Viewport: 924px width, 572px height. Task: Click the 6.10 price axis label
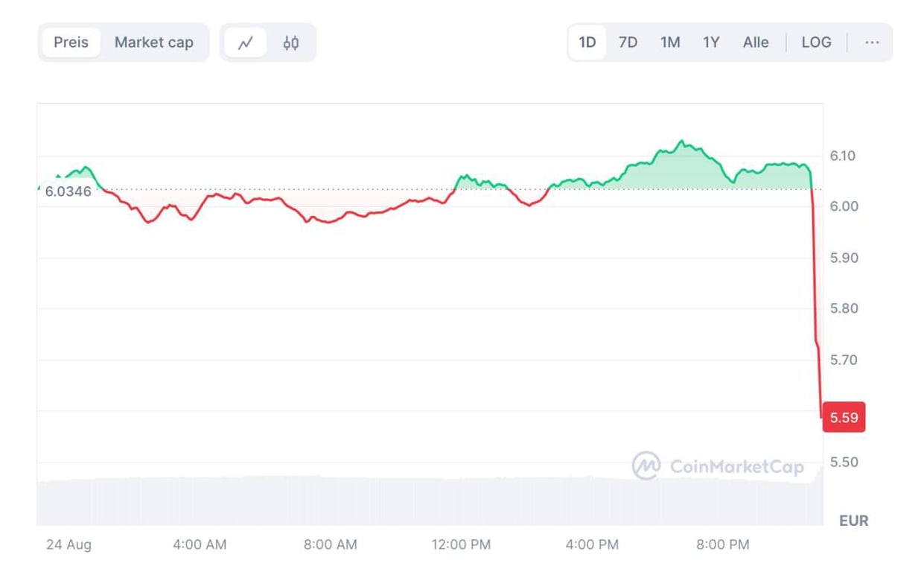click(x=842, y=156)
